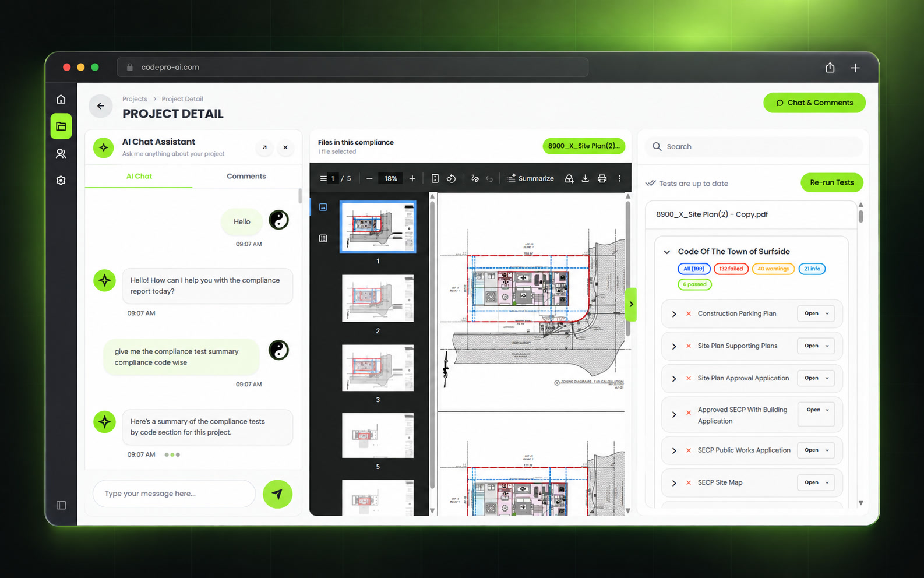
Task: Click the Summarize button
Action: (x=530, y=179)
